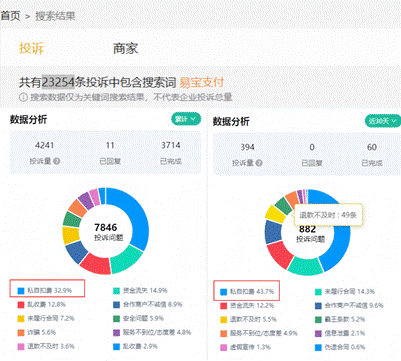Toggle the 未履行合同 7.2% legend item
Image resolution: width=401 pixels, height=361 pixels.
coord(46,318)
